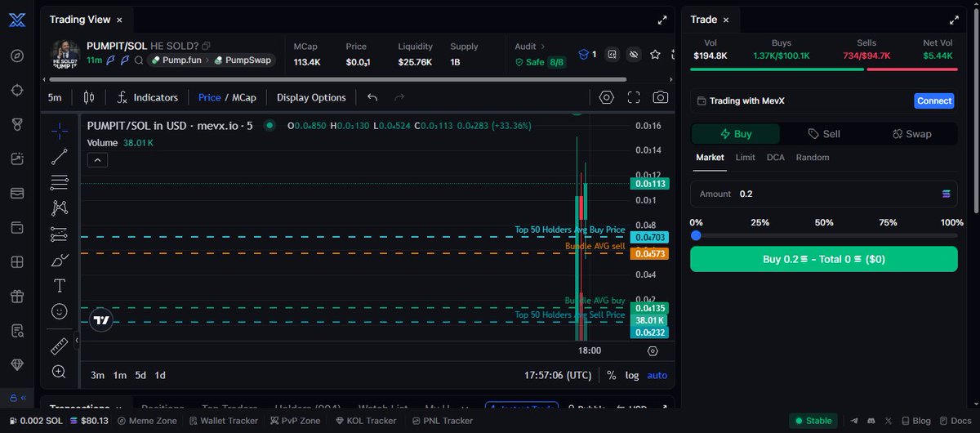Select the ruler measure tool
This screenshot has height=433, width=980.
(x=60, y=346)
